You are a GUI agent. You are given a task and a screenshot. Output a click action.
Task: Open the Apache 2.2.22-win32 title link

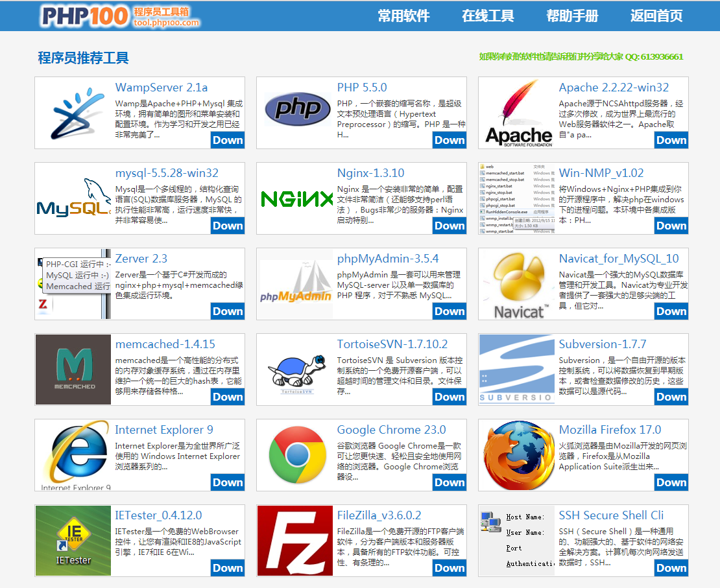click(x=614, y=88)
